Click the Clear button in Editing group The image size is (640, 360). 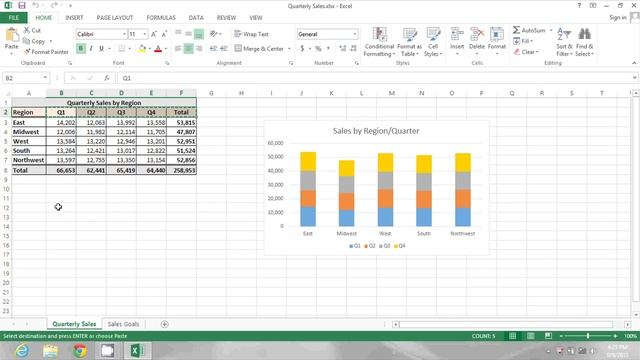coord(526,52)
